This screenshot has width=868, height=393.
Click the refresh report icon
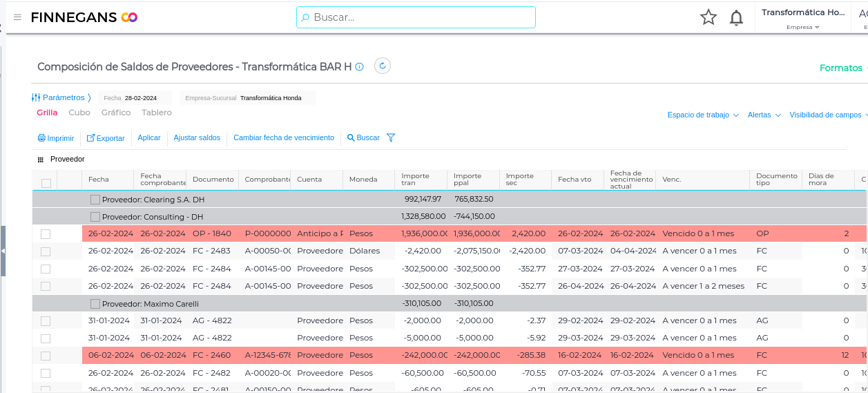383,66
